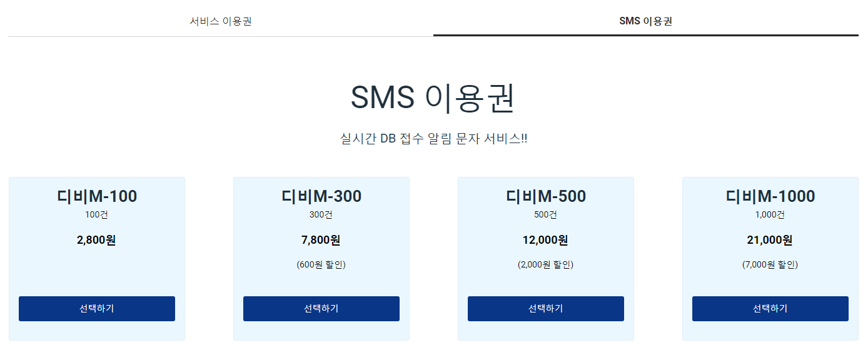
Task: Click the 실시간 DB 접수 알림 subtitle
Action: (x=433, y=138)
